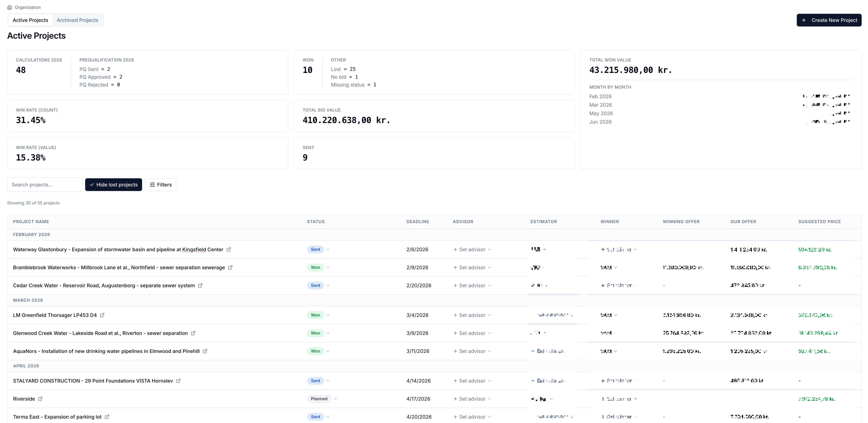Click Lost = 25 statistic

coord(343,69)
